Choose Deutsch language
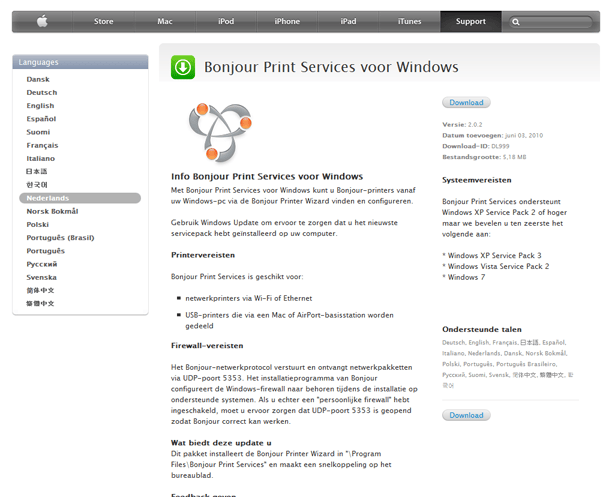This screenshot has height=497, width=612. click(x=42, y=92)
